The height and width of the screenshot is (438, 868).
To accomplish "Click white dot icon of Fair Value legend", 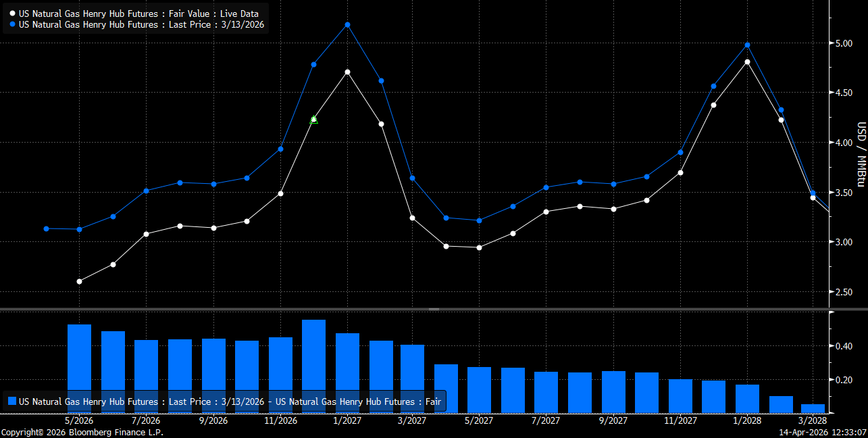I will pyautogui.click(x=13, y=14).
